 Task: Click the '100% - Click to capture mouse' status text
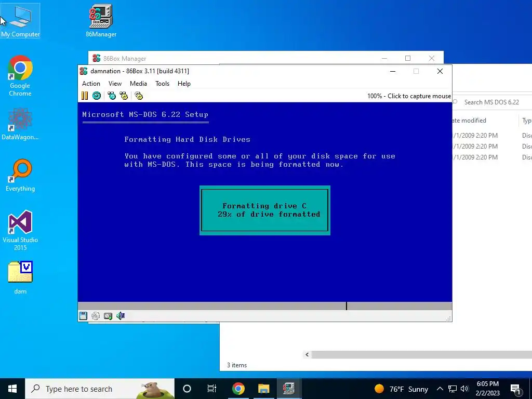coord(409,96)
